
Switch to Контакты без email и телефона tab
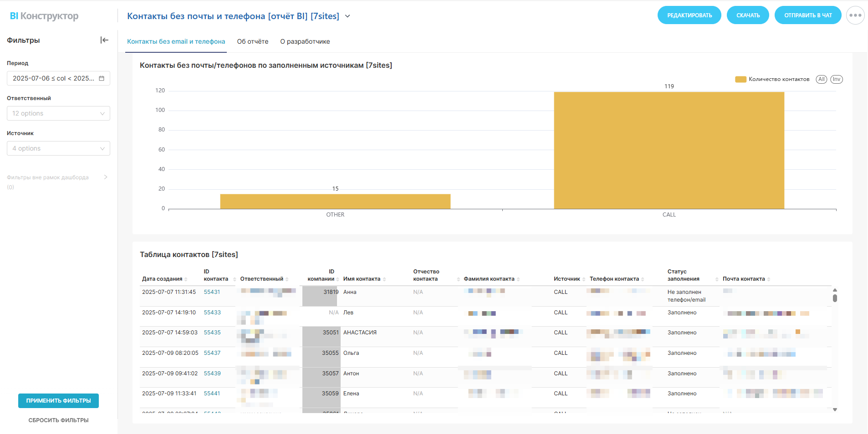coord(176,41)
